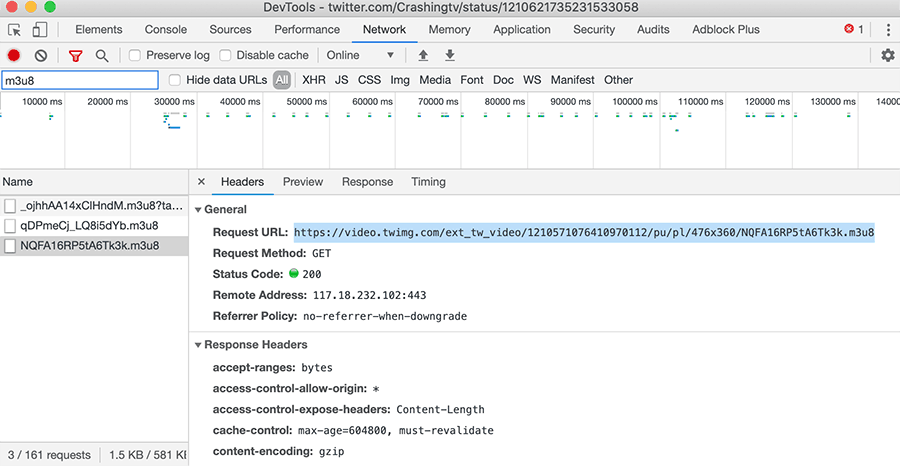
Task: Click the 60000 ms timeline marker
Action: pos(373,102)
